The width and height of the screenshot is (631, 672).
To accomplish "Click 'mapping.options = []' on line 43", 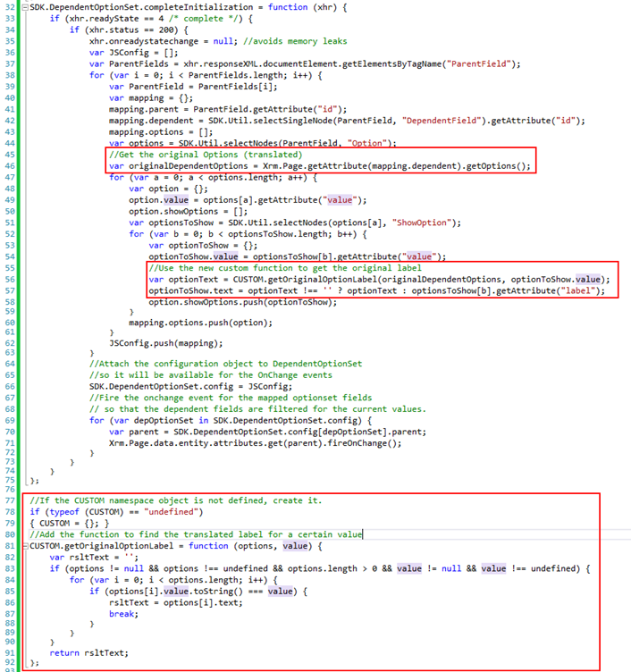I will tap(161, 132).
